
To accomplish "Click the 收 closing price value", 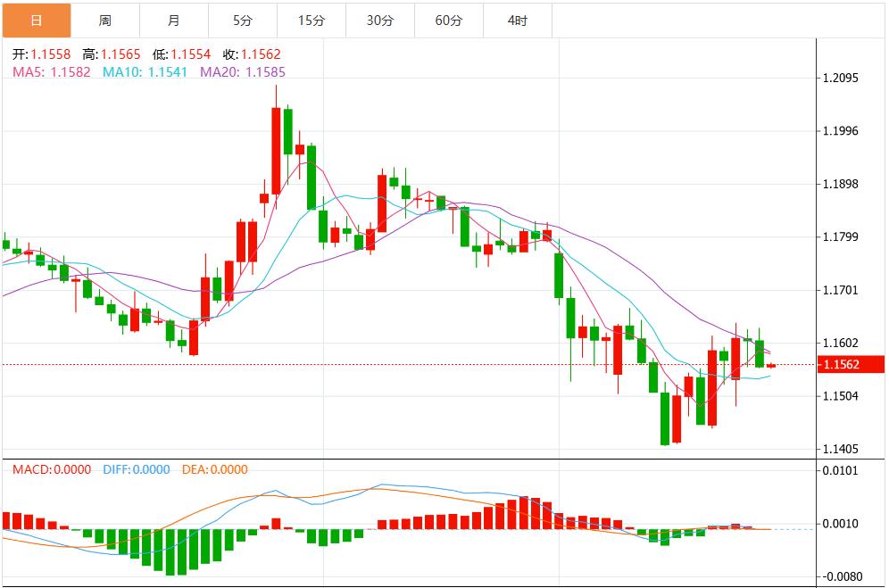I will pos(260,54).
